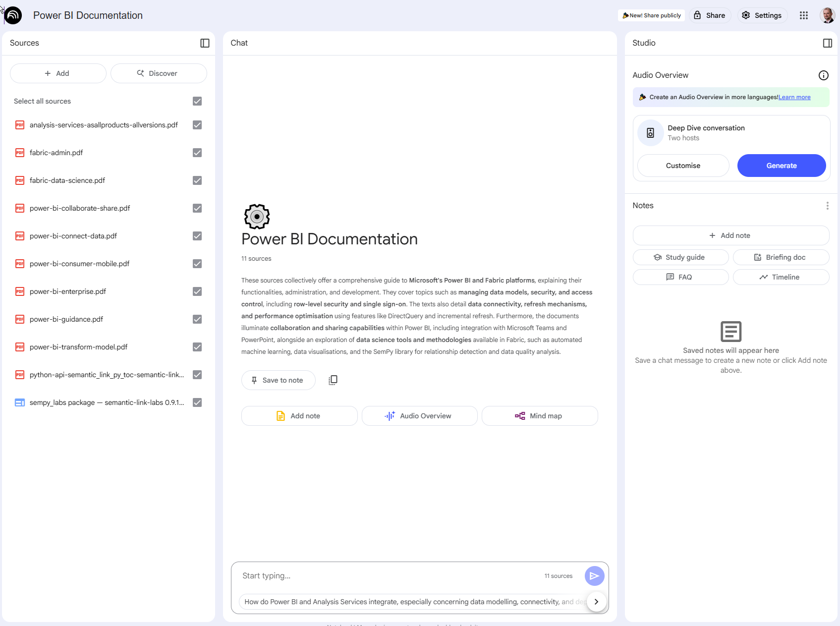Click the Power BI Documentation notebook title
Viewport: 840px width, 626px height.
88,15
